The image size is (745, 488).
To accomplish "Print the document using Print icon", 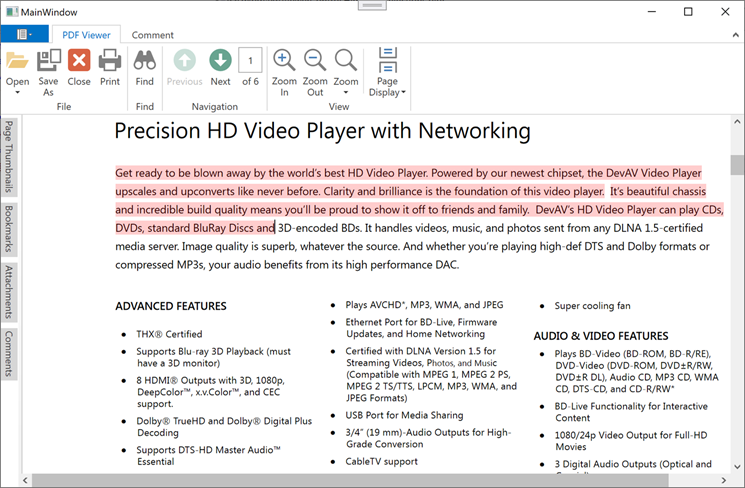I will pos(110,61).
